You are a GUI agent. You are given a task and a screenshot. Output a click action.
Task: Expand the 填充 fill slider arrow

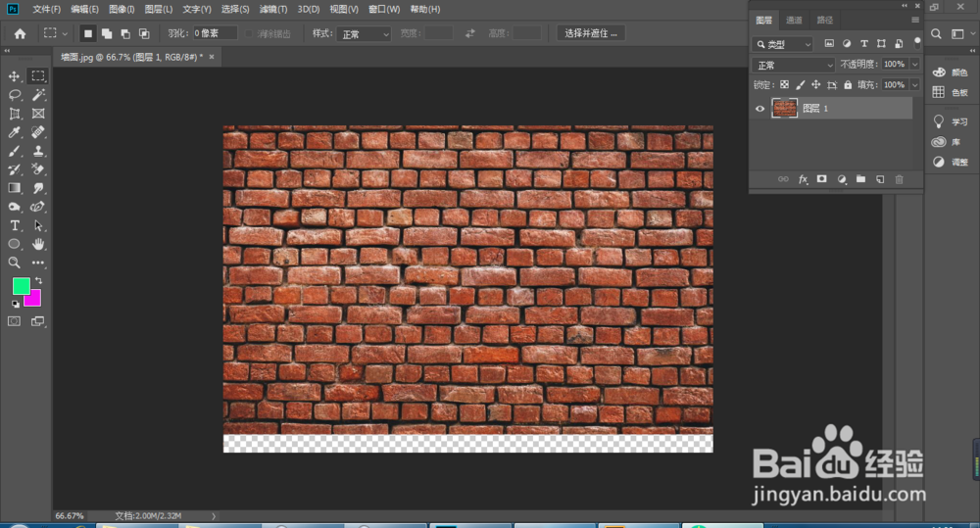coord(915,85)
